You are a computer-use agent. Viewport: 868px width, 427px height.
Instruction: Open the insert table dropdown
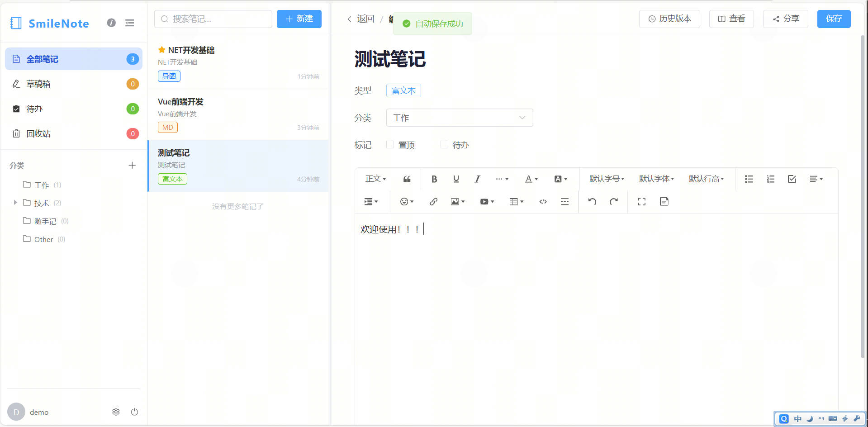pyautogui.click(x=516, y=202)
